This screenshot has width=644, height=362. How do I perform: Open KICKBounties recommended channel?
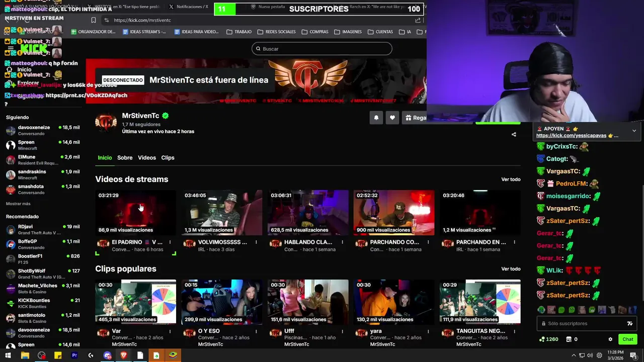point(43,303)
